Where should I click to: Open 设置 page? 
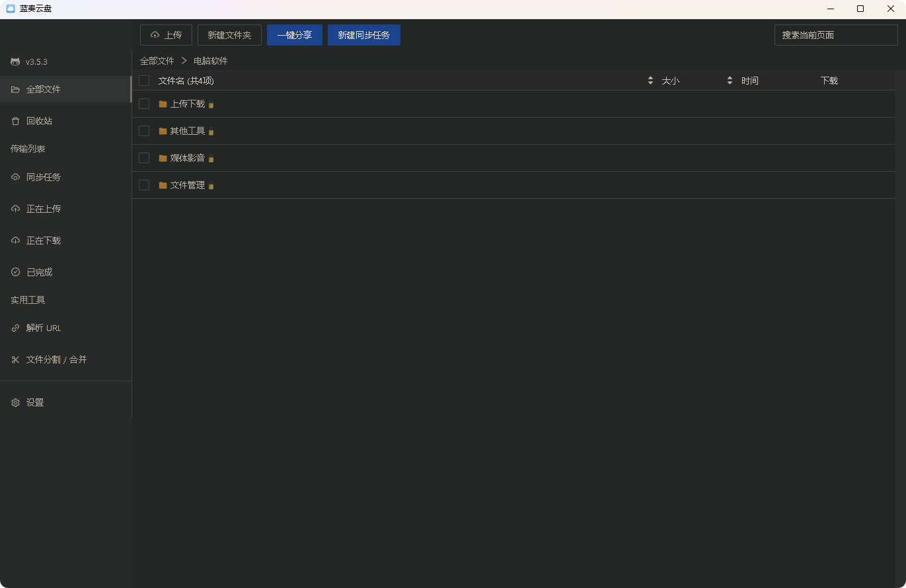[x=65, y=402]
